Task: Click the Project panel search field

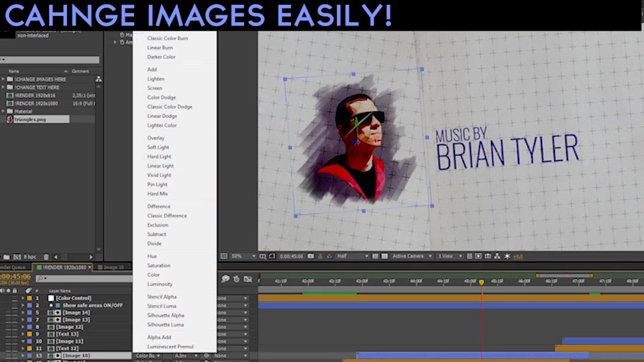Action: (49, 60)
